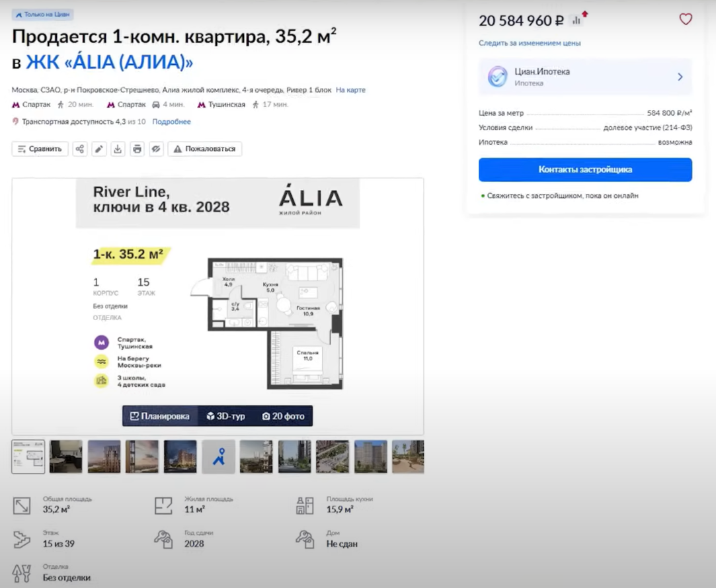Click the keys icon near Не сдан
The width and height of the screenshot is (716, 588).
coord(305,540)
